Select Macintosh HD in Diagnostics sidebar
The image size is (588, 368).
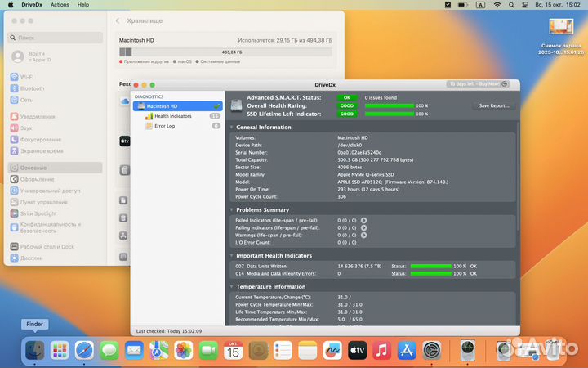tap(178, 106)
